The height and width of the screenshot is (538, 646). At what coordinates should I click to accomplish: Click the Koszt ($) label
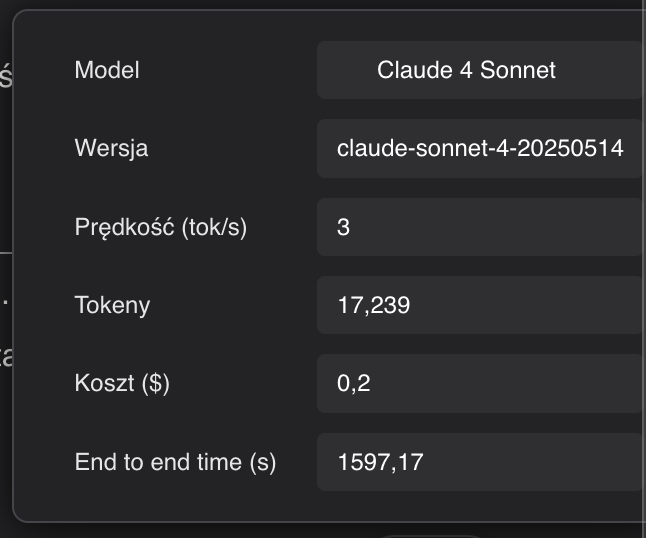coord(122,383)
